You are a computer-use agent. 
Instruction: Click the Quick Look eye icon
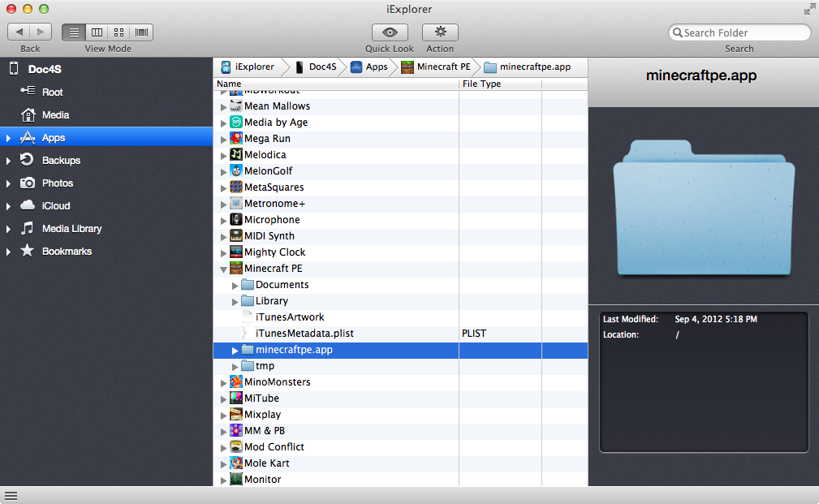point(390,32)
